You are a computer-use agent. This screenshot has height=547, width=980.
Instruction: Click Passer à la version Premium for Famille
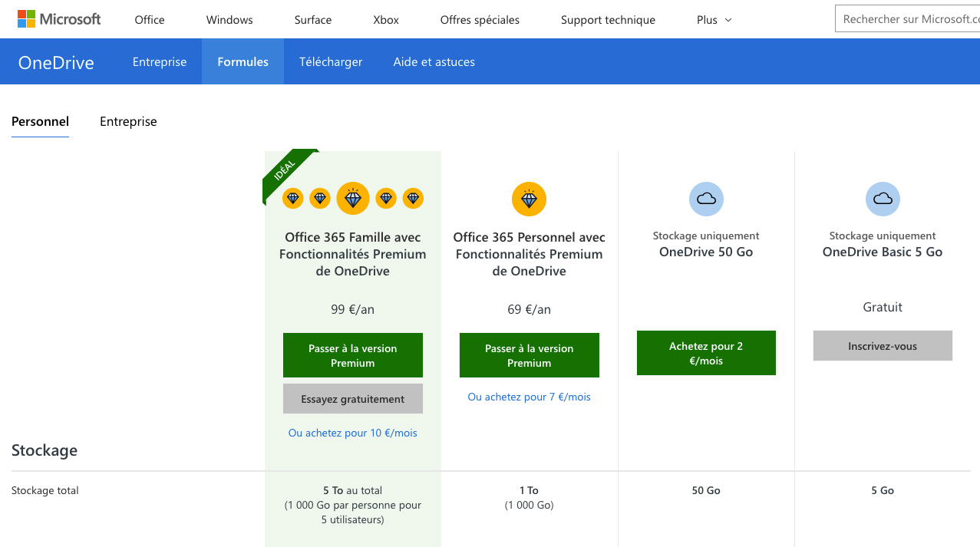coord(352,355)
